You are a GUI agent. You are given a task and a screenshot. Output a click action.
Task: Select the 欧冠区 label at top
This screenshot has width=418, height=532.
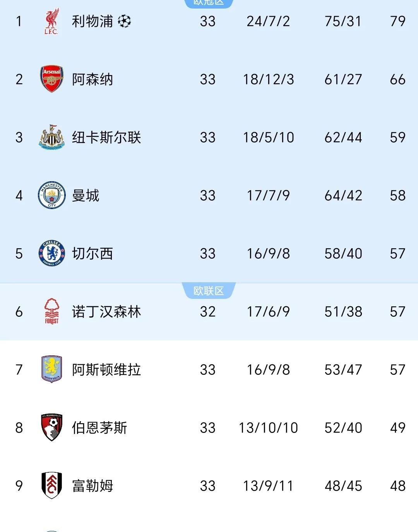209,3
